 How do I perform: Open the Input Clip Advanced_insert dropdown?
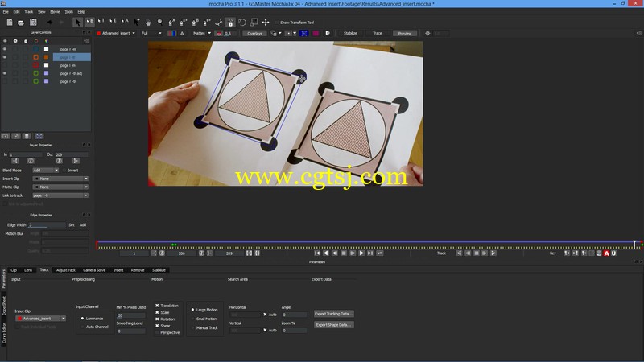41,319
